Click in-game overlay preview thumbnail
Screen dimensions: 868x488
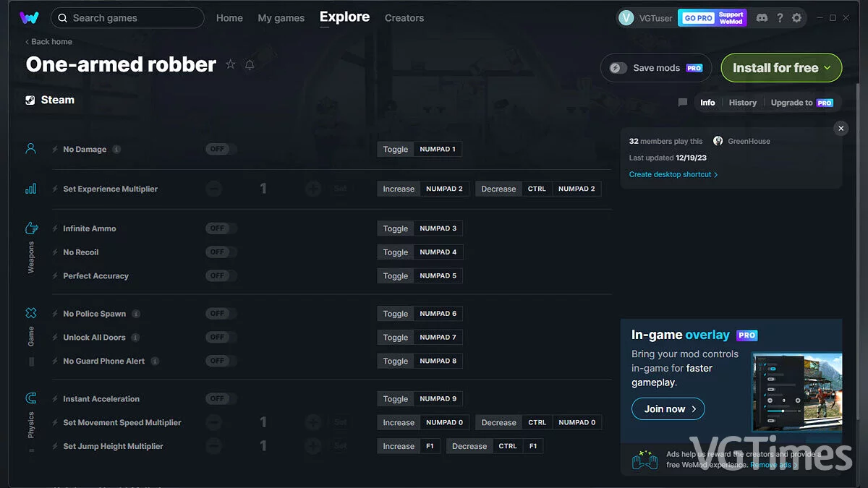click(x=797, y=390)
